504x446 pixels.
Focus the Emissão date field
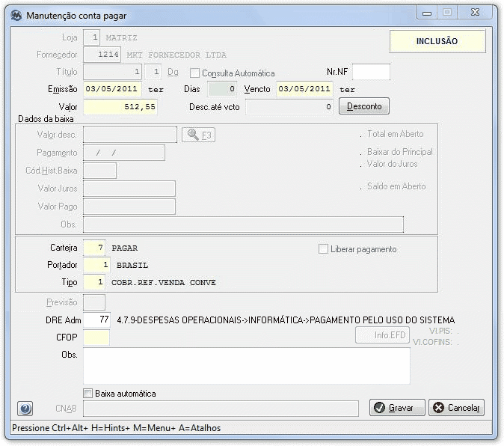pos(112,89)
